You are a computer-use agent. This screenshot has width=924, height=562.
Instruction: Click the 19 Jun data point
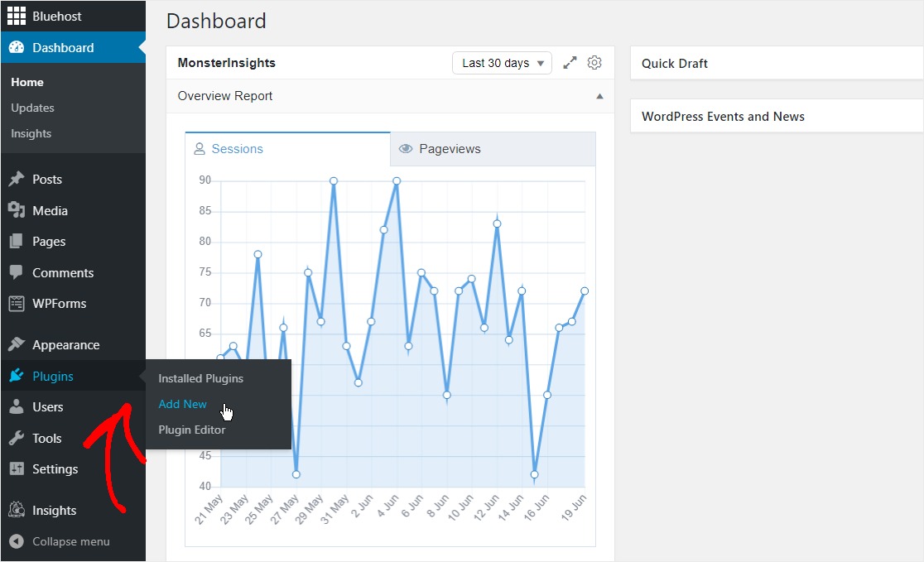pyautogui.click(x=585, y=291)
